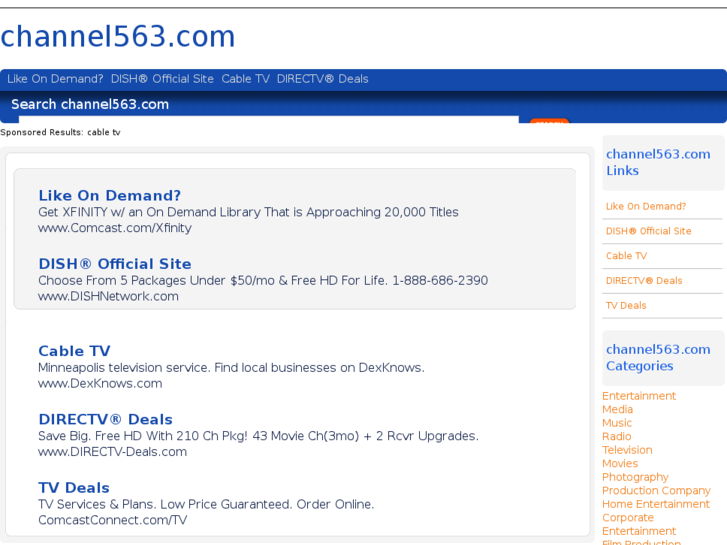Click 'TV Services & Plans' description text

tap(206, 504)
